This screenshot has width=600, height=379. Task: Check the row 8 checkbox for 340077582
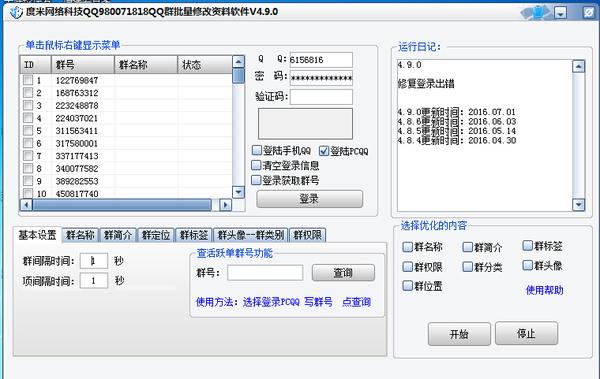pos(28,168)
